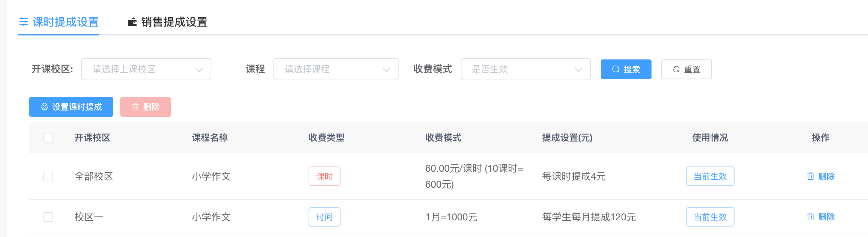The height and width of the screenshot is (237, 868).
Task: Check the box for 全部校区 row
Action: coord(48,177)
